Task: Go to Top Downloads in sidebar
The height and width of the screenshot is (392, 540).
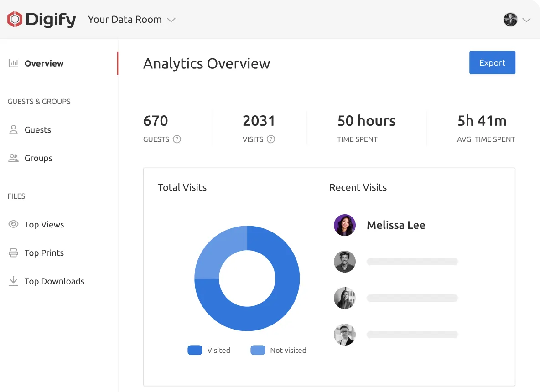Action: pyautogui.click(x=54, y=281)
